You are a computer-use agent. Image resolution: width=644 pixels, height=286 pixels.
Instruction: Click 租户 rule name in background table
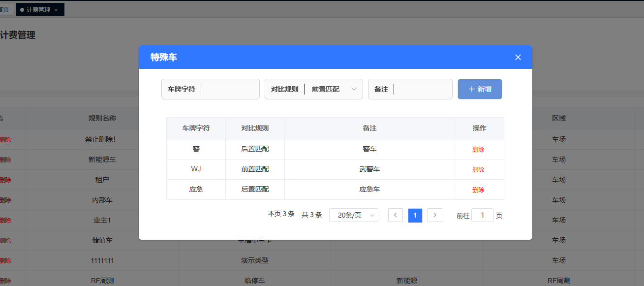102,180
